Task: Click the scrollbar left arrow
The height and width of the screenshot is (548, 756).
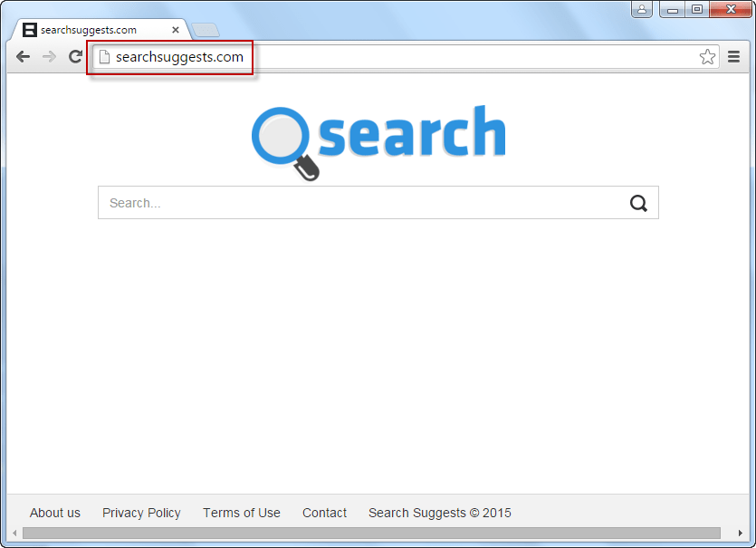Action: [x=14, y=533]
